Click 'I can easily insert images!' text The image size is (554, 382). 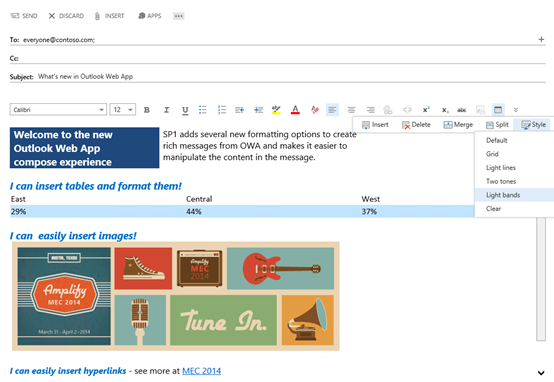[x=73, y=236]
